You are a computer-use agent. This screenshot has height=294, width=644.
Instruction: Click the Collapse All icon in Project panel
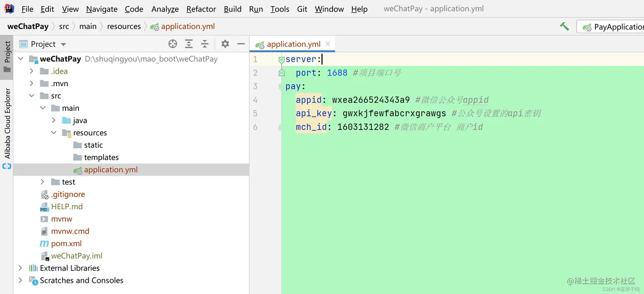point(205,44)
